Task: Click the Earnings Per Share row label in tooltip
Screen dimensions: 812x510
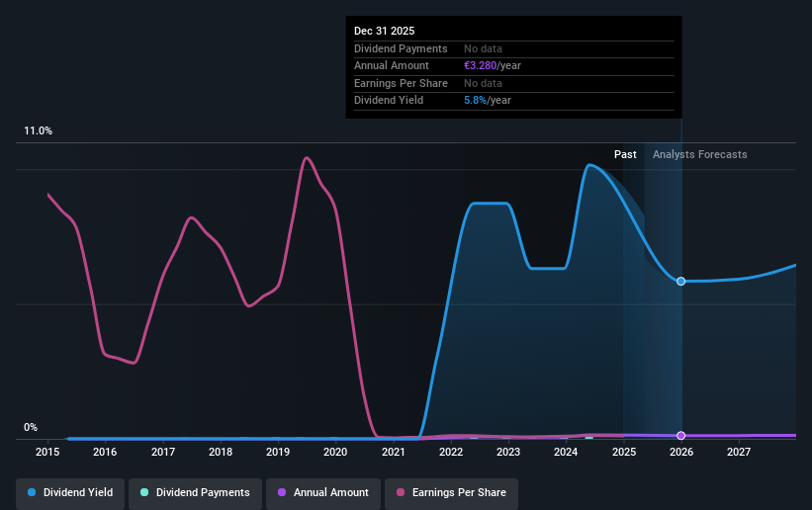Action: [401, 83]
